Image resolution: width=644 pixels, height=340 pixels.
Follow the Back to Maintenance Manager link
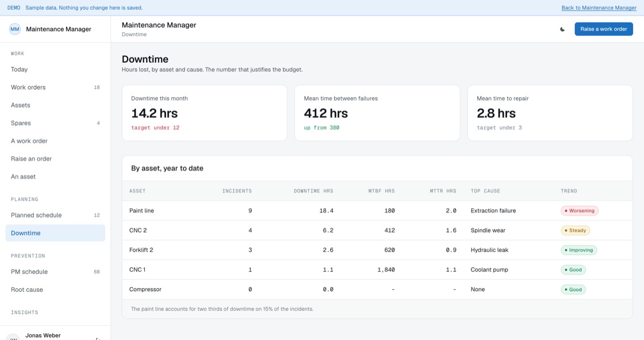(599, 8)
